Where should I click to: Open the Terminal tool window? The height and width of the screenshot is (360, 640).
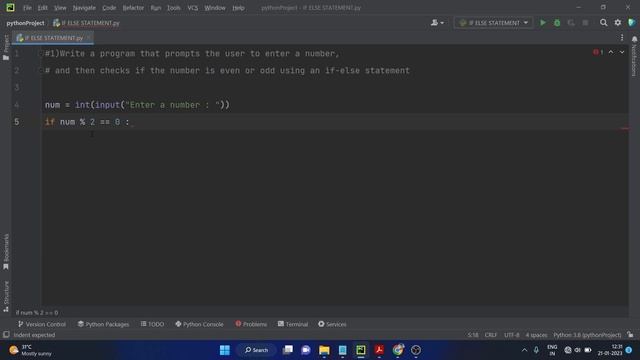293,324
